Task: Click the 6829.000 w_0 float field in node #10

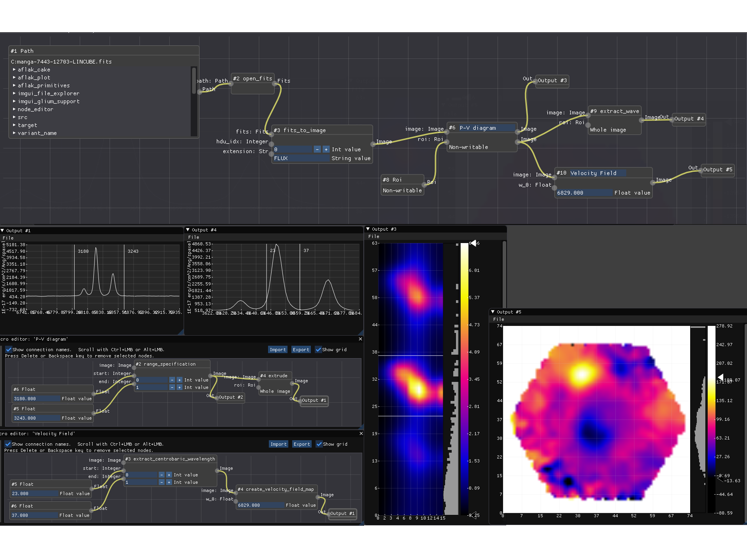Action: [584, 193]
